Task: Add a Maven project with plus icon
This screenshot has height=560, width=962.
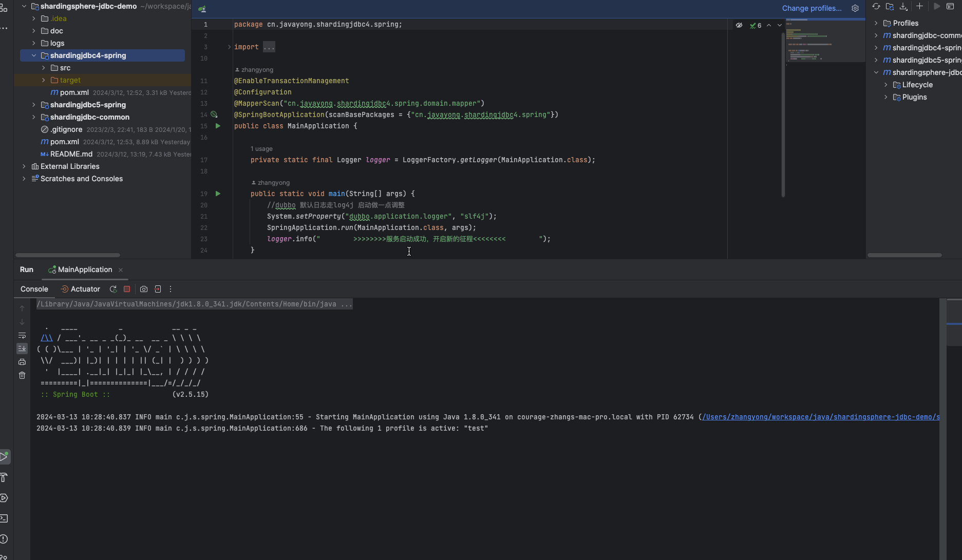Action: (x=919, y=7)
